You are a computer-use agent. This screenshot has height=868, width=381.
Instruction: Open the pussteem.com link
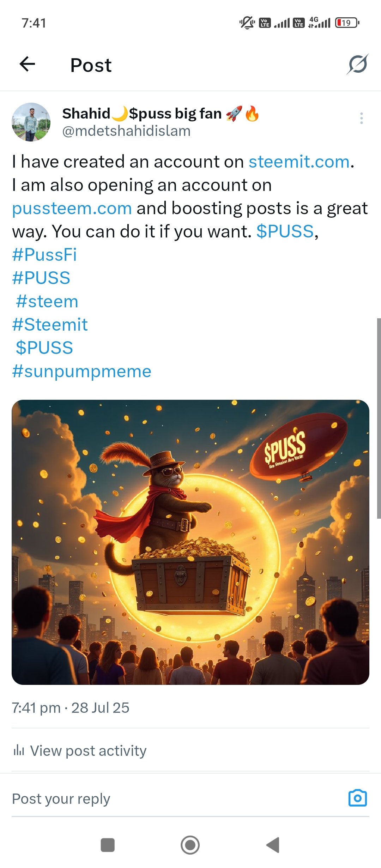[x=72, y=208]
